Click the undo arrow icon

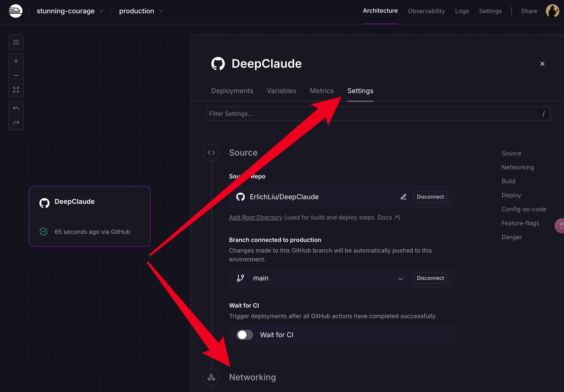(x=16, y=109)
